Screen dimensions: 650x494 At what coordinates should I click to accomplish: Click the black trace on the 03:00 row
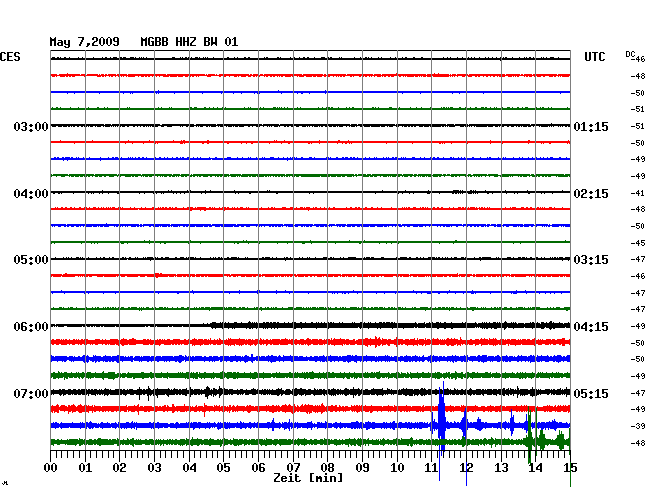tap(310, 126)
